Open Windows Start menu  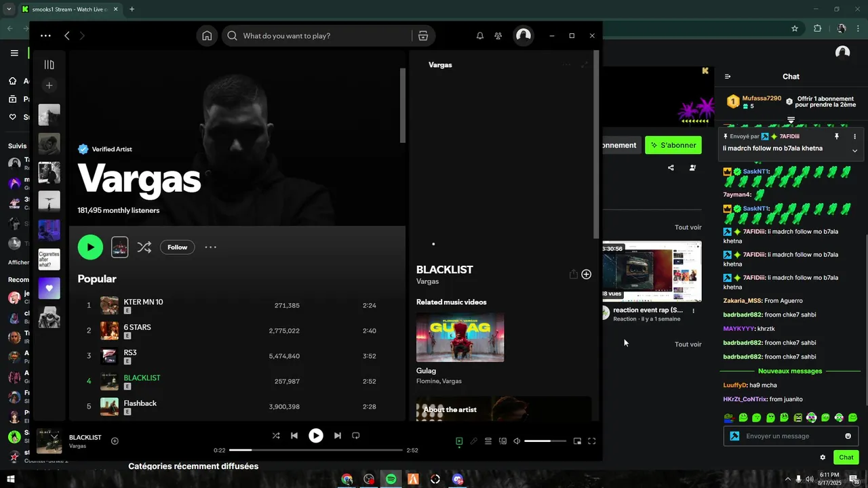[11, 479]
